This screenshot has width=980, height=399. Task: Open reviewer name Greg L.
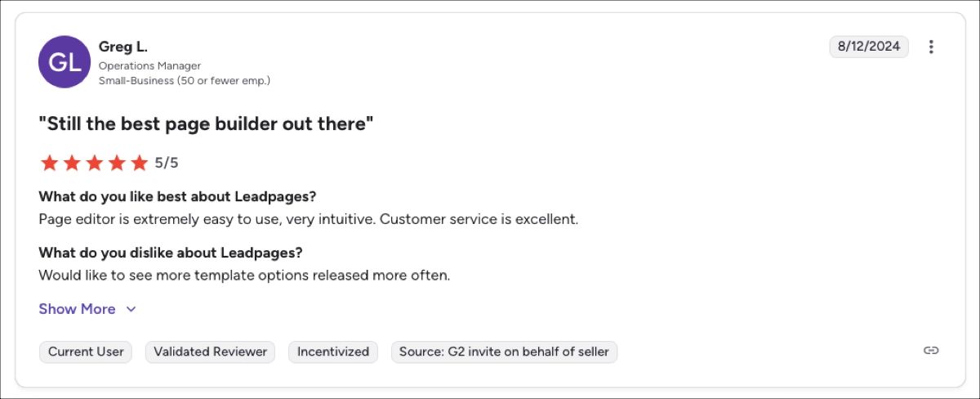pos(122,47)
